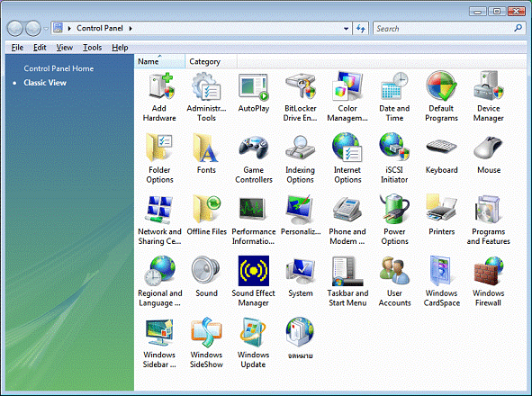Open the Edit menu
The image size is (532, 396).
40,48
